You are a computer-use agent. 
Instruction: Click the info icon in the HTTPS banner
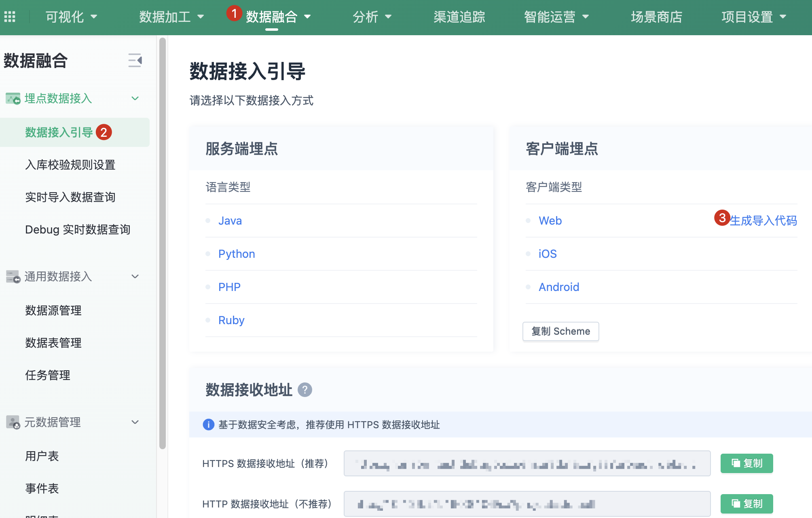pos(208,425)
